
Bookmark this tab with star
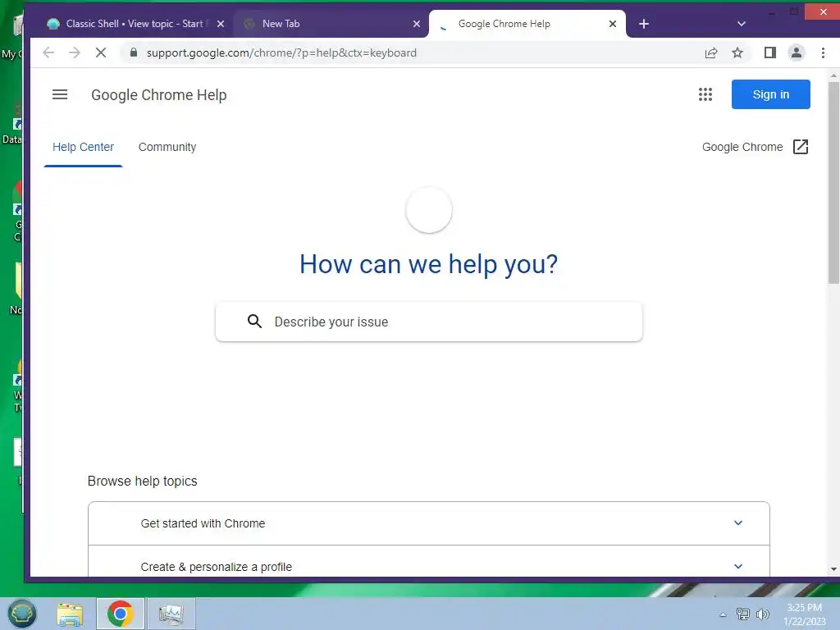(737, 52)
